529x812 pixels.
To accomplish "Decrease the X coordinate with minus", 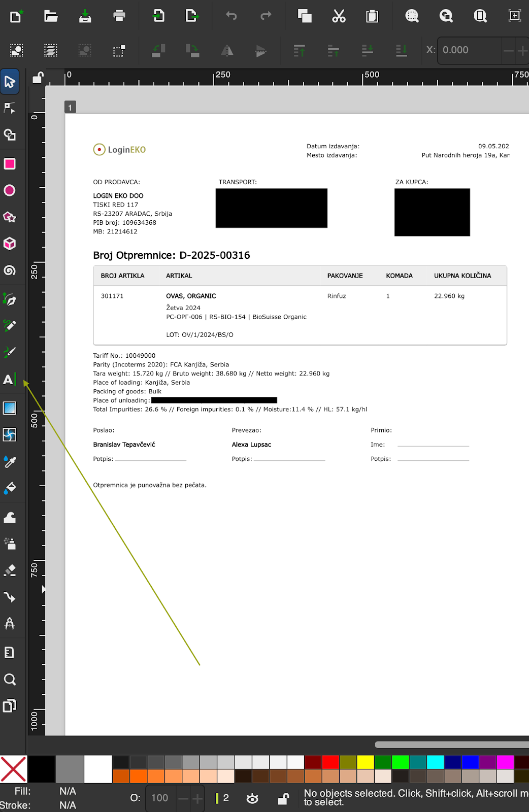I will point(508,50).
